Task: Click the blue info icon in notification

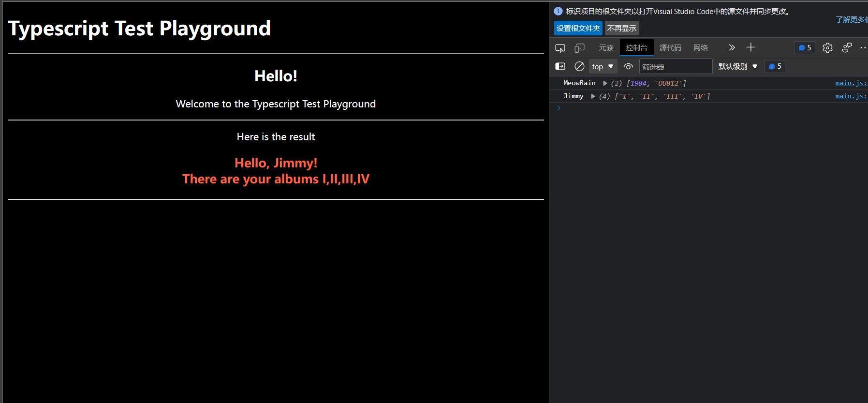Action: (x=558, y=11)
